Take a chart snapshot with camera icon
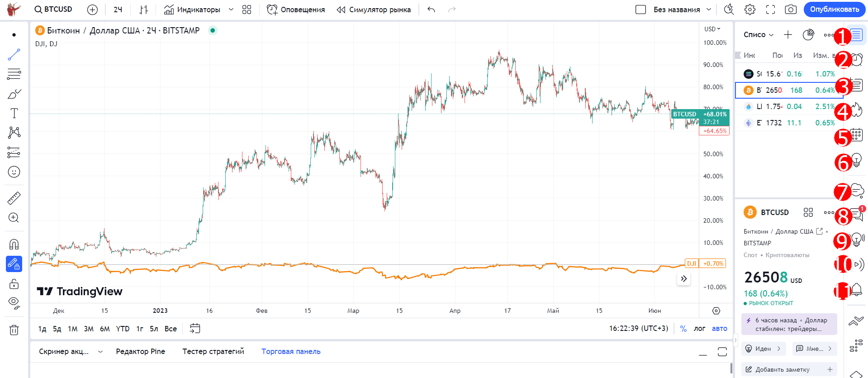868x378 pixels. [791, 10]
